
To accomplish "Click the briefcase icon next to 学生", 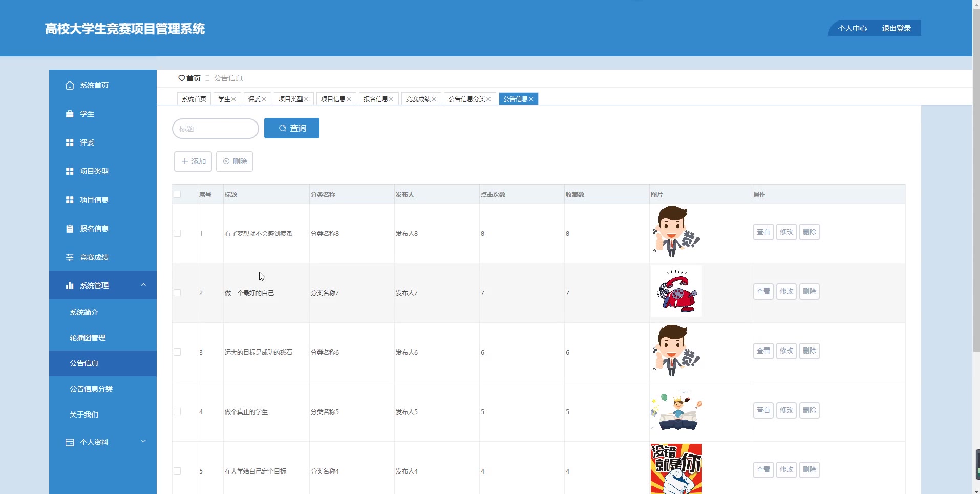I will click(70, 114).
